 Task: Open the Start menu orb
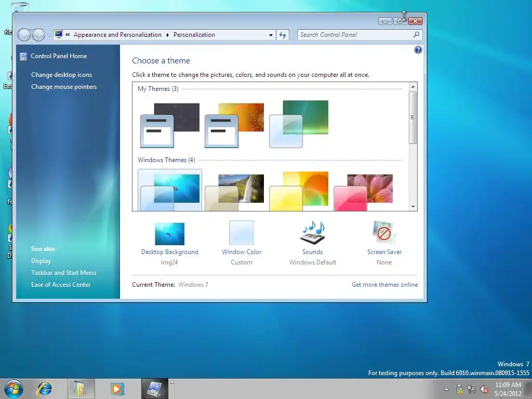[x=14, y=389]
